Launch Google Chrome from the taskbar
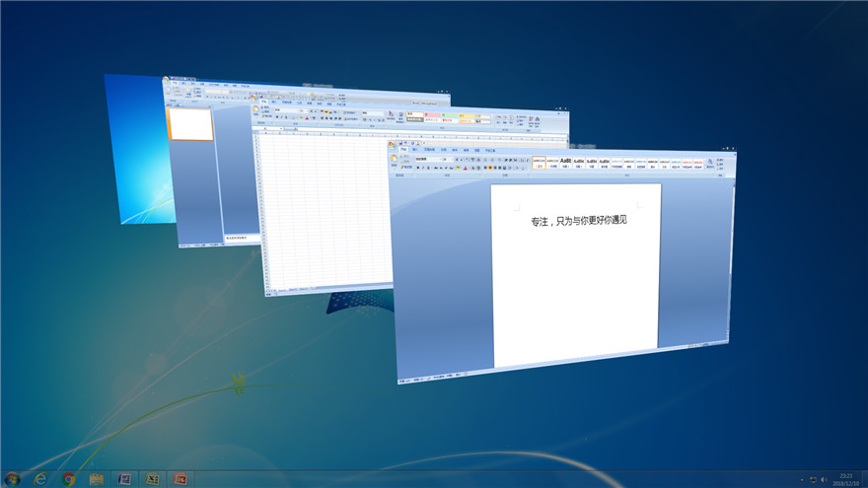 pos(69,479)
